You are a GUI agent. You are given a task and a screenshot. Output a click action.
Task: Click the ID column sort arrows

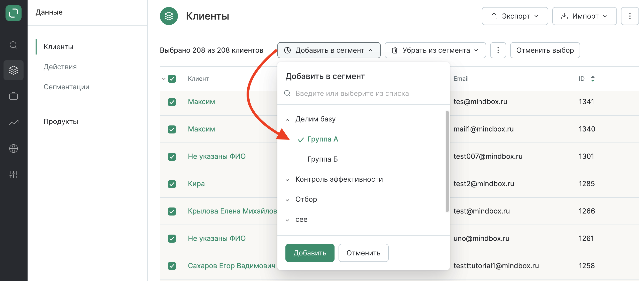[x=593, y=79]
